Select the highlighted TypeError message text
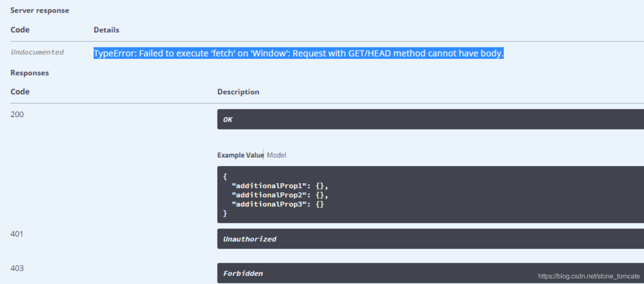 [298, 53]
